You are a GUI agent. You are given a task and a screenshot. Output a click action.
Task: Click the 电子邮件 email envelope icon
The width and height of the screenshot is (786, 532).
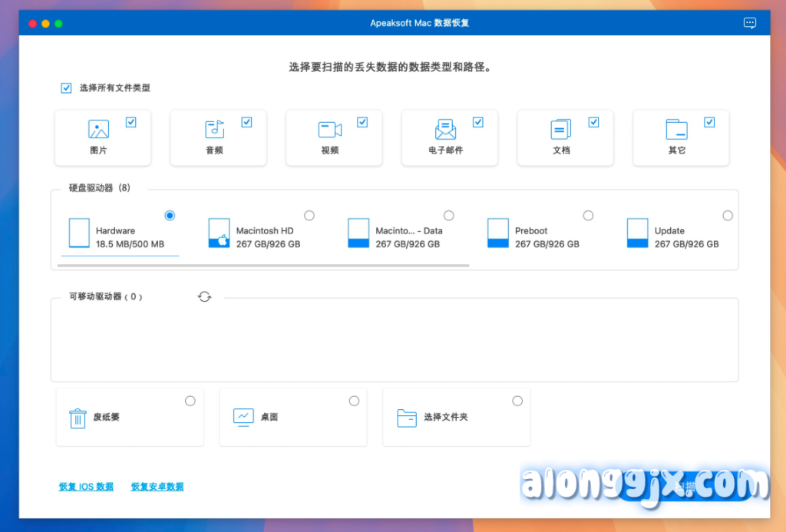(x=445, y=129)
